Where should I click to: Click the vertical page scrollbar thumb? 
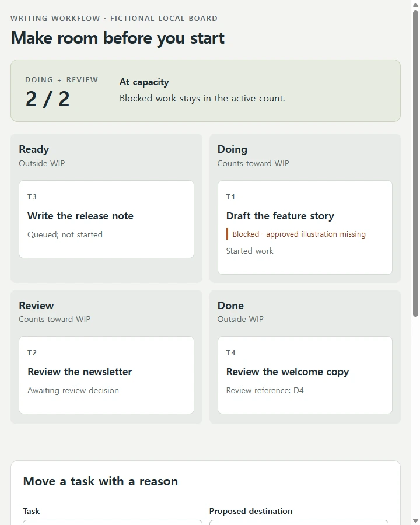pyautogui.click(x=415, y=163)
